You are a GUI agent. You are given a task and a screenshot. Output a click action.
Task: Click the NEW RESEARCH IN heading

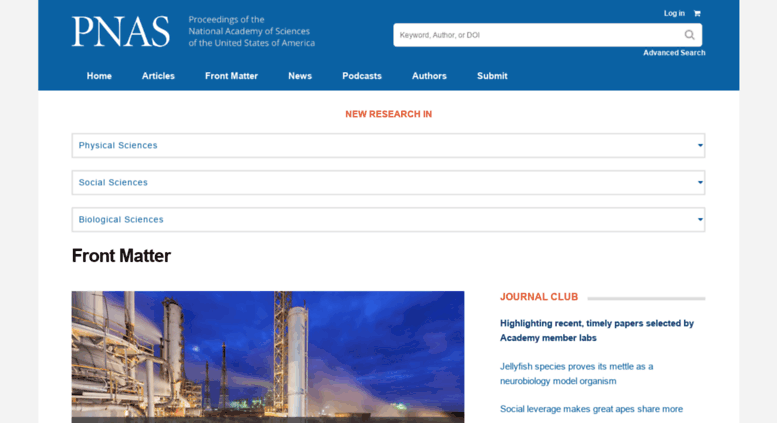pos(388,114)
